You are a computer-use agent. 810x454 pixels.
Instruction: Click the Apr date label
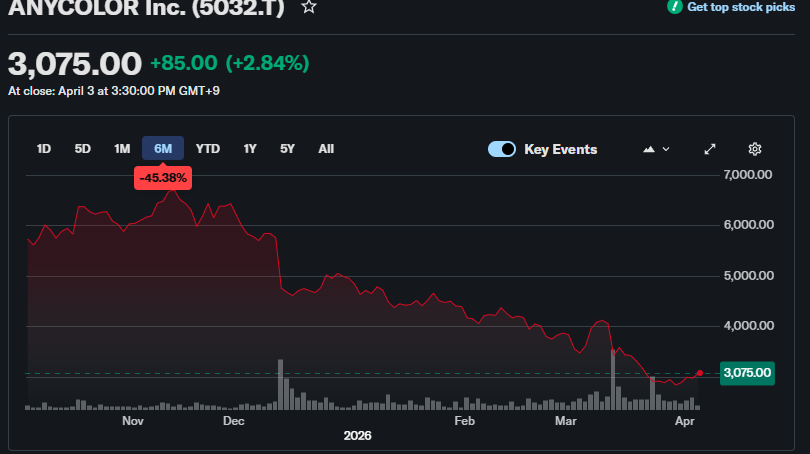pyautogui.click(x=684, y=421)
